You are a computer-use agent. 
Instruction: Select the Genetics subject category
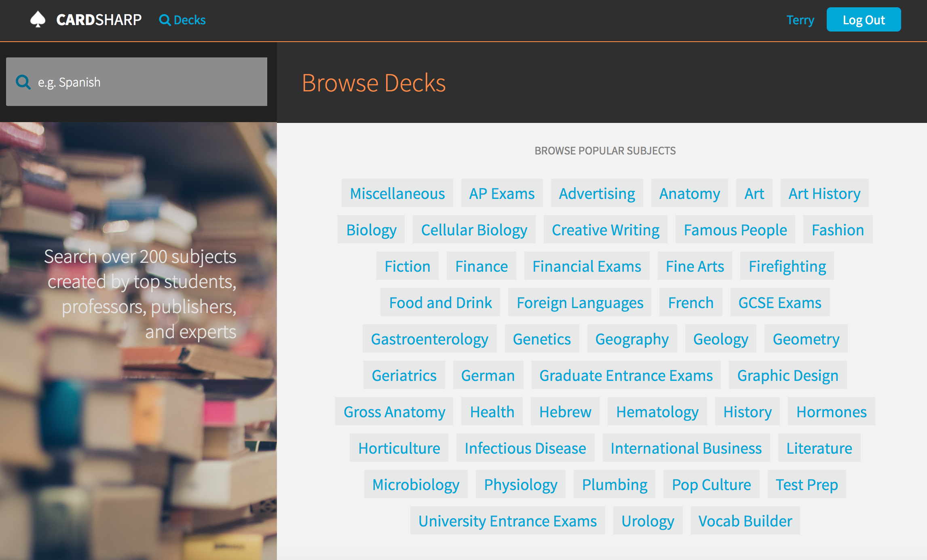(542, 338)
